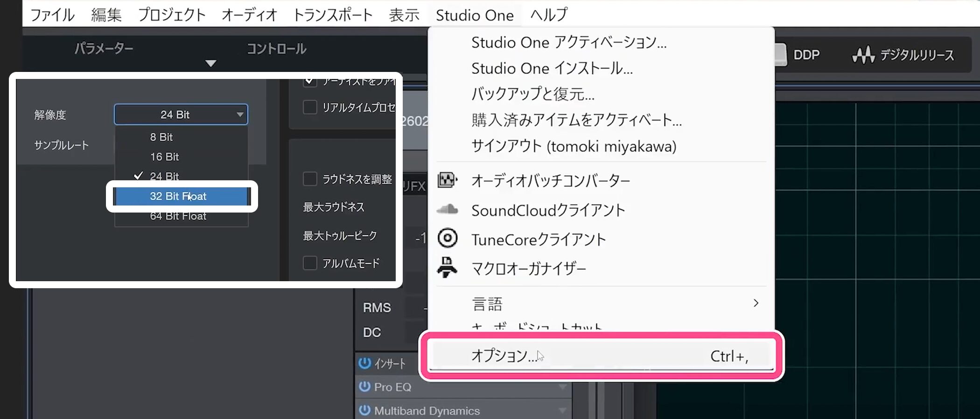Enable the ラウドネスを調整 checkbox
This screenshot has width=980, height=419.
point(310,179)
